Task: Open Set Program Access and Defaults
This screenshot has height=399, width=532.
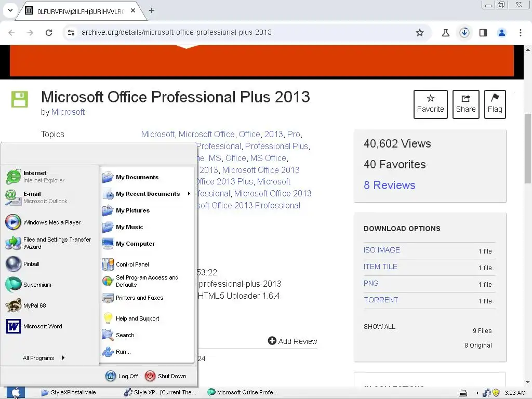Action: (140, 281)
